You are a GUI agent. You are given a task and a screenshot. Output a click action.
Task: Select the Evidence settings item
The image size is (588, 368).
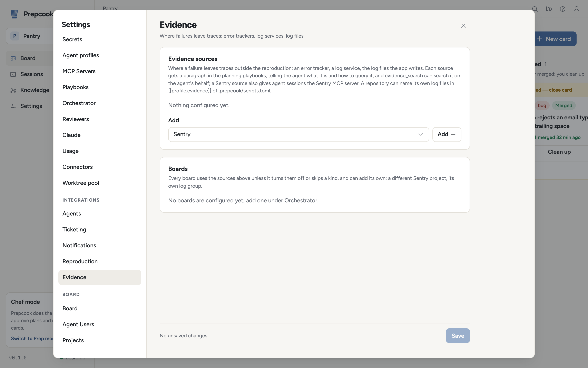pyautogui.click(x=100, y=277)
